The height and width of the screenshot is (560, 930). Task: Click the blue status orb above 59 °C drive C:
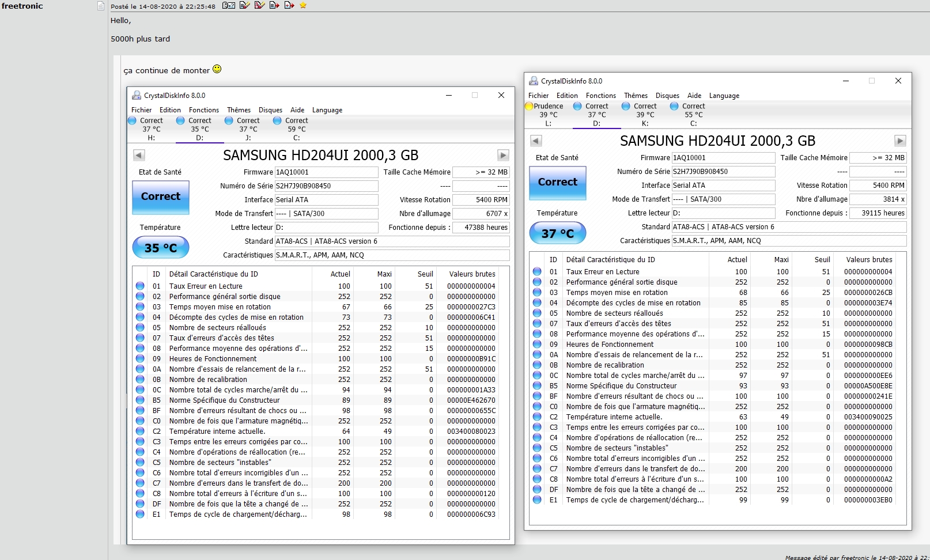point(277,120)
